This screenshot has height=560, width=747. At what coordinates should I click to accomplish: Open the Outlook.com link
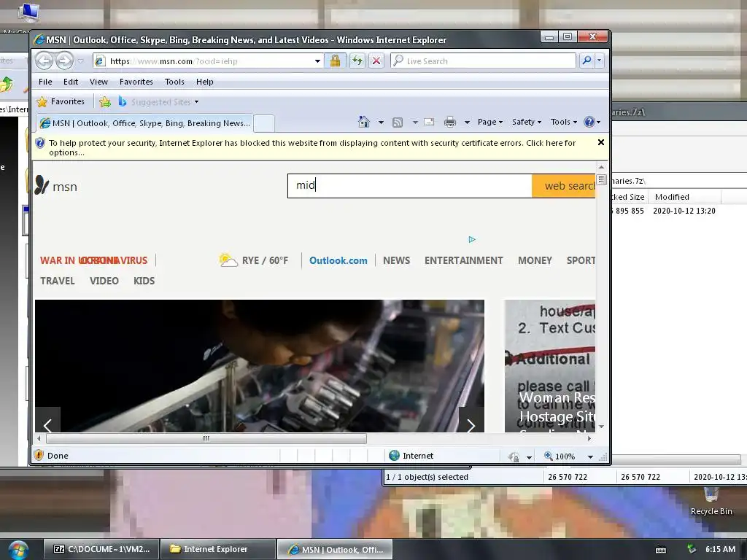pos(338,260)
